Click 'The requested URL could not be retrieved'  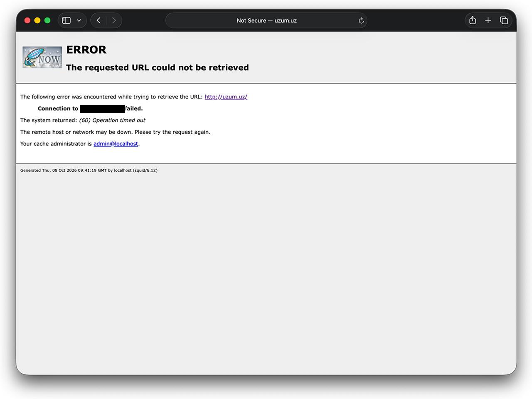coord(157,68)
